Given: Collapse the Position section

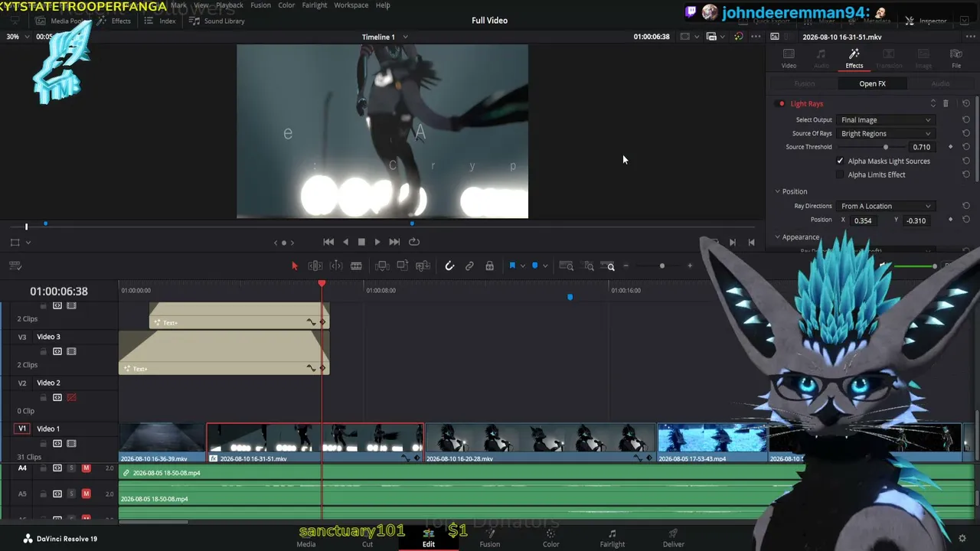Looking at the screenshot, I should pyautogui.click(x=777, y=191).
